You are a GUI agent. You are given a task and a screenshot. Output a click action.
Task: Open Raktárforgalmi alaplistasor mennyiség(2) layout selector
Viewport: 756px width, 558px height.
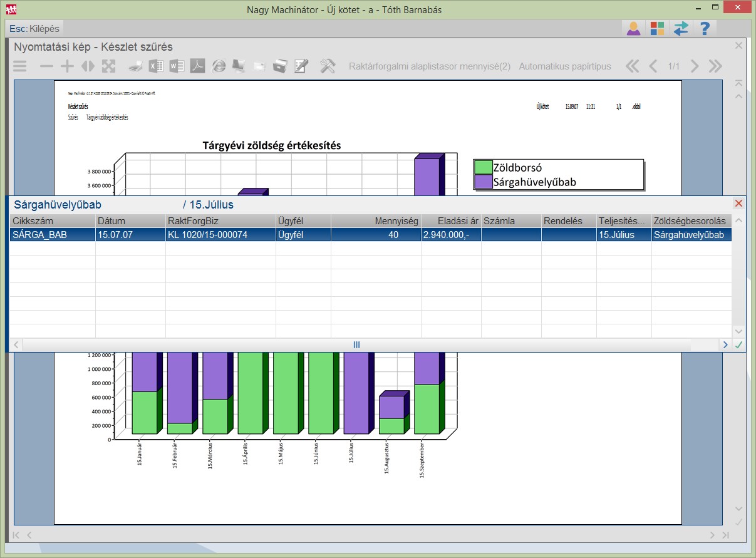430,66
